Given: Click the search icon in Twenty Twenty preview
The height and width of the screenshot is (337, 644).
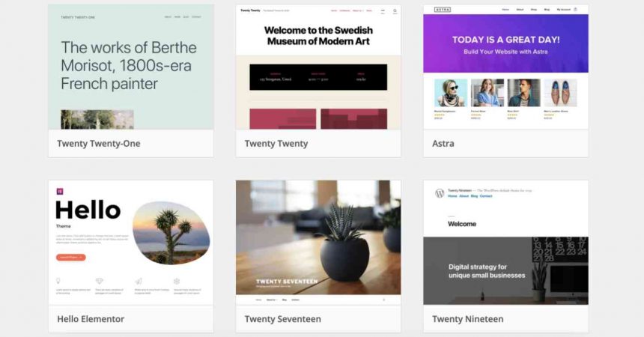Looking at the screenshot, I should click(395, 11).
